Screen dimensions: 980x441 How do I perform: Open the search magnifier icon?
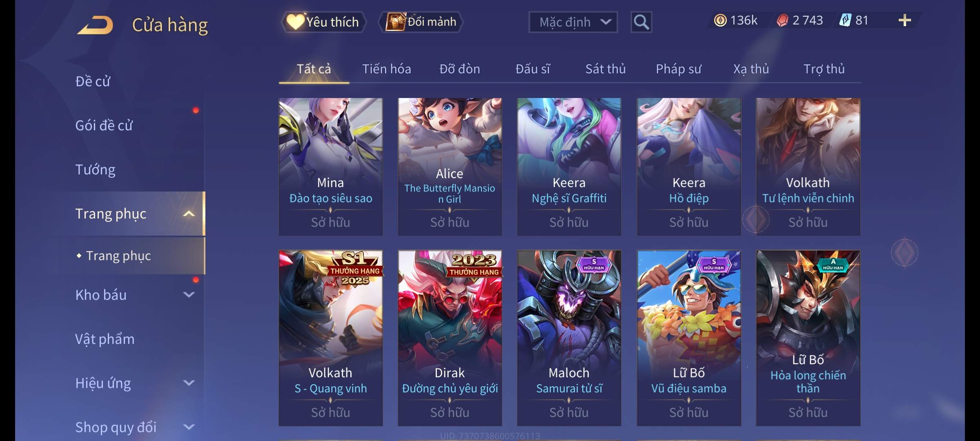pyautogui.click(x=641, y=22)
